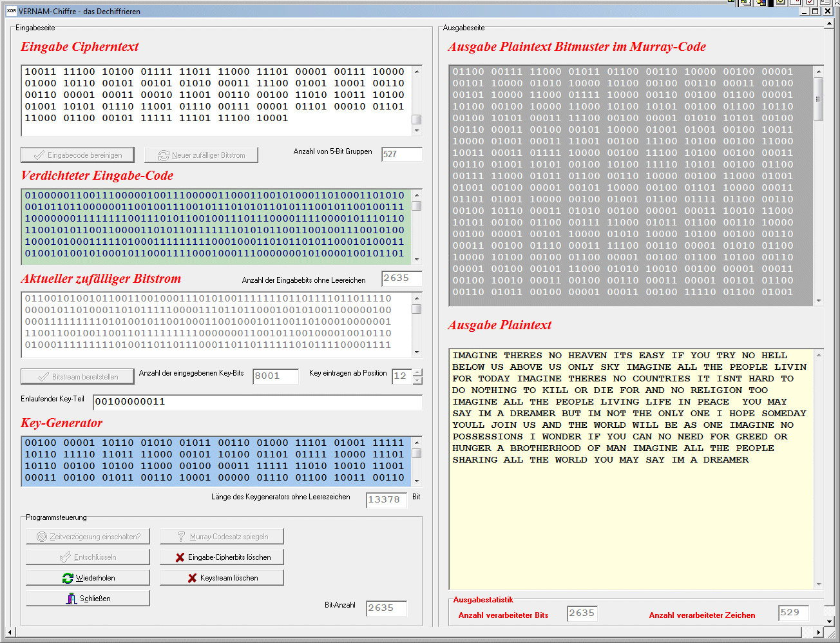This screenshot has height=643, width=840.
Task: Maximize the VERNAM-Chiffre window
Action: coord(815,11)
